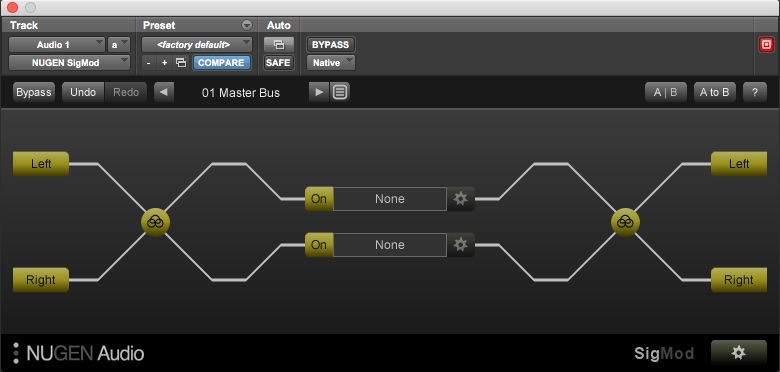Open the automation enable window icon
Image resolution: width=780 pixels, height=372 pixels.
pos(279,45)
